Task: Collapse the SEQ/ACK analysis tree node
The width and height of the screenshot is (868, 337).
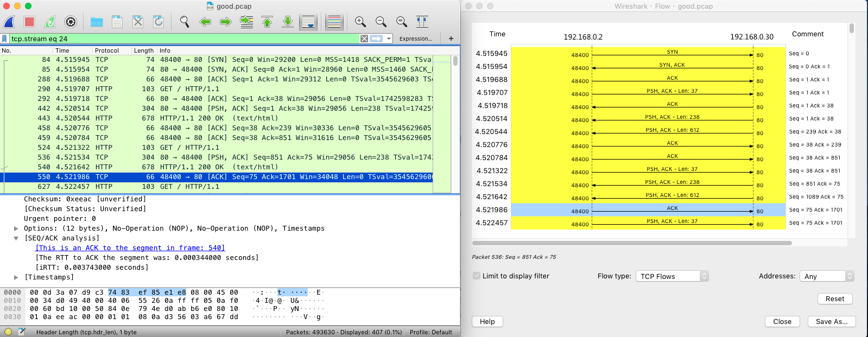Action: click(x=16, y=238)
